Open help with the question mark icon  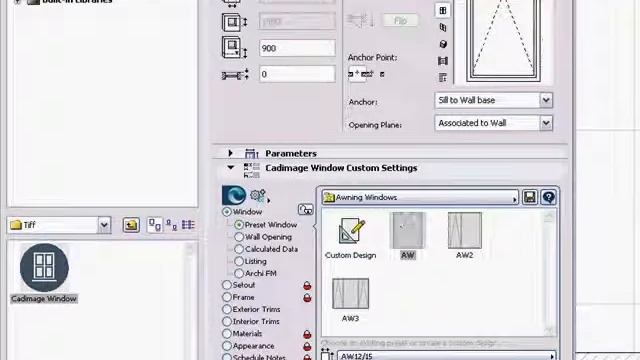[549, 197]
